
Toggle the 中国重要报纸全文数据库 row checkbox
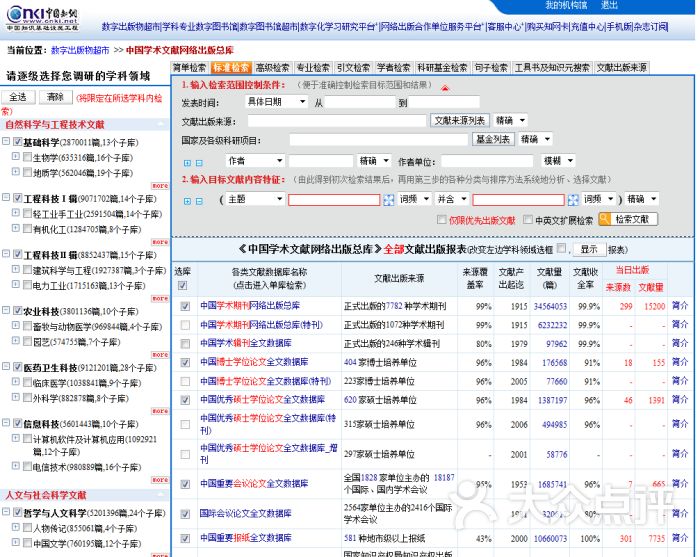point(185,539)
